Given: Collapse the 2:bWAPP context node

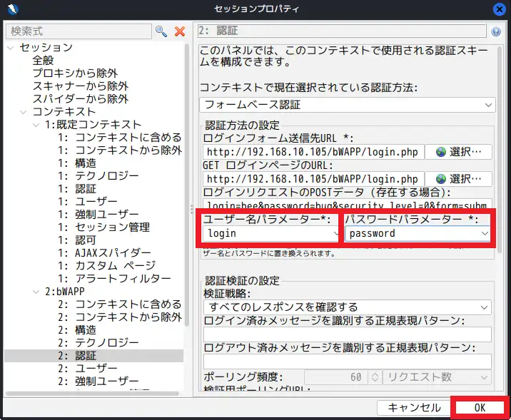Looking at the screenshot, I should pyautogui.click(x=36, y=292).
